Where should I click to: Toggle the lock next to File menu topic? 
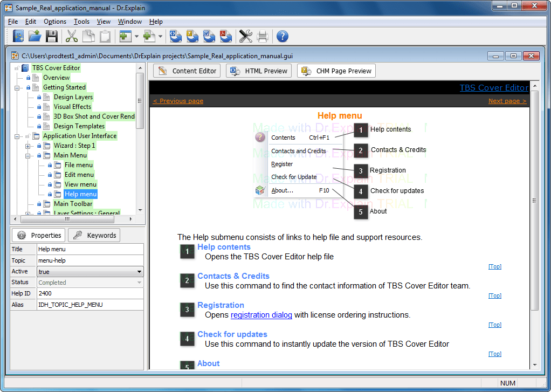50,165
